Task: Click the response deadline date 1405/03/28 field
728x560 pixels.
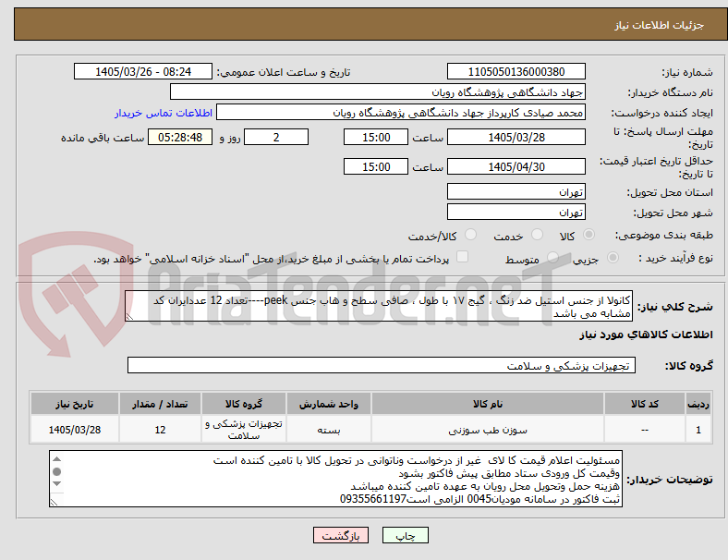Action: click(x=516, y=137)
